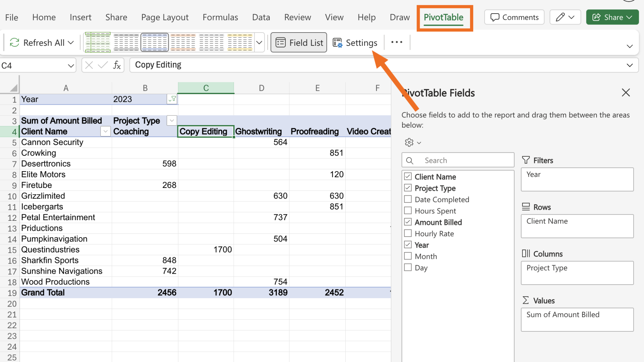Open the Name Box dropdown
The image size is (644, 362).
pos(71,65)
